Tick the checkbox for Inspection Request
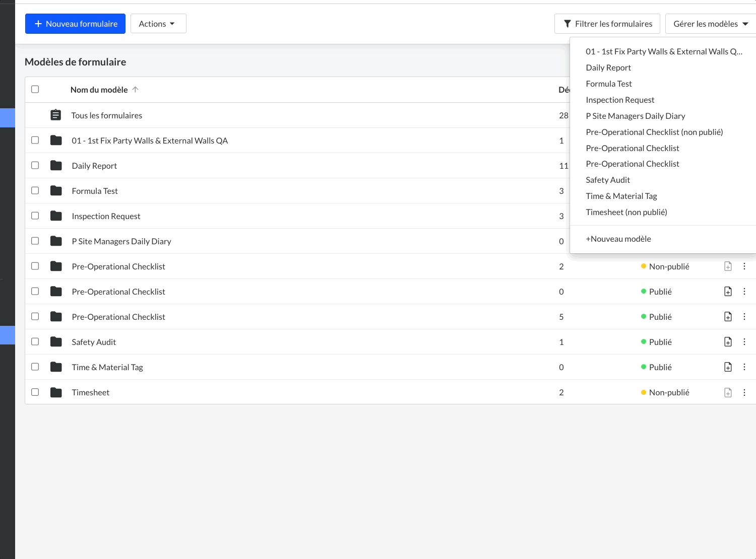Image resolution: width=756 pixels, height=559 pixels. pyautogui.click(x=35, y=216)
